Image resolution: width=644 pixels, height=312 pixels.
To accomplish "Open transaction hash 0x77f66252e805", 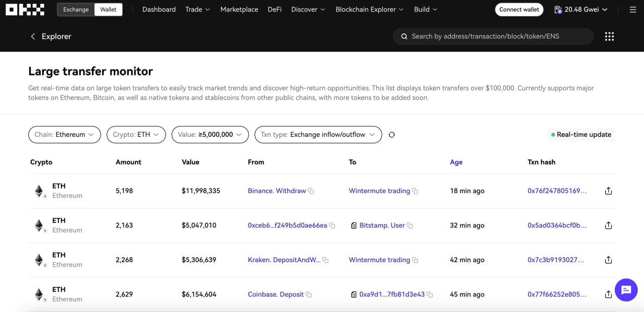I will click(x=557, y=294).
